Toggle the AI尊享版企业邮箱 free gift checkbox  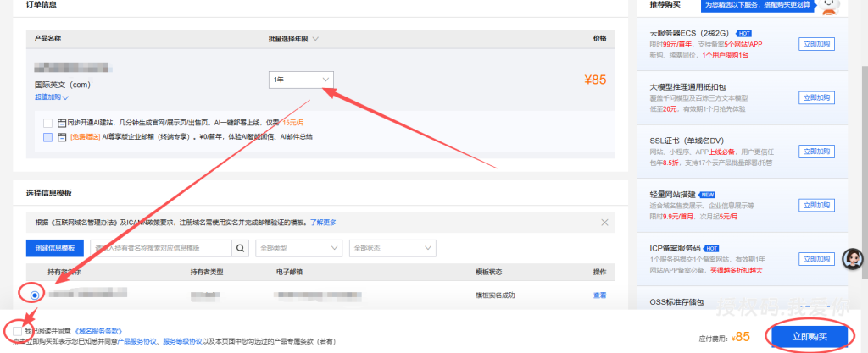47,137
